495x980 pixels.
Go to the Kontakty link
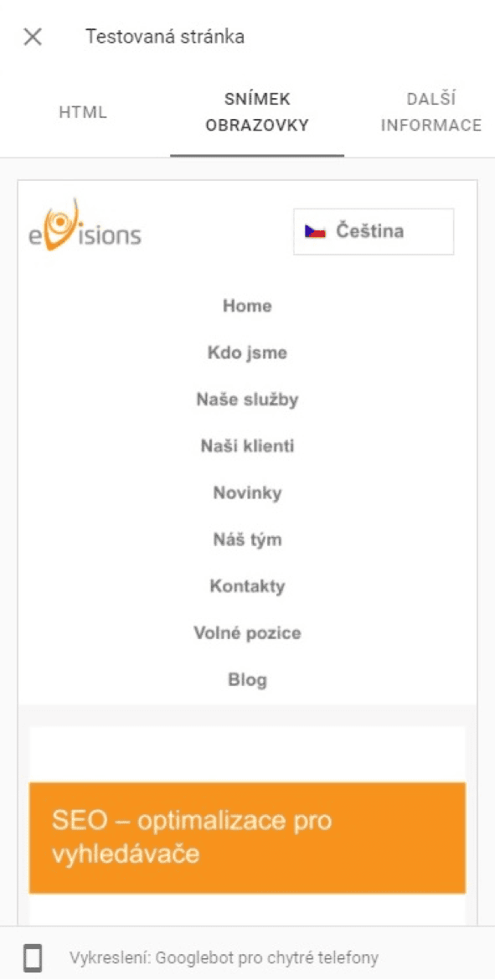[x=248, y=586]
